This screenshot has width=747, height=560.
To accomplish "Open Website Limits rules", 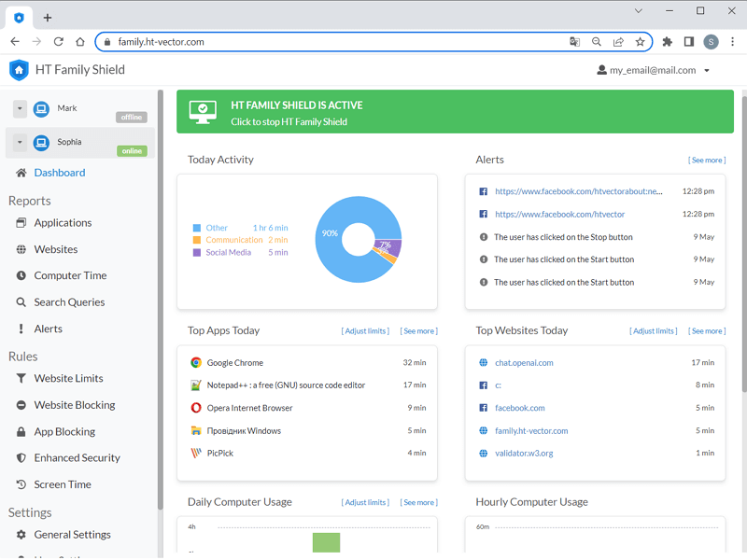I will coord(68,379).
